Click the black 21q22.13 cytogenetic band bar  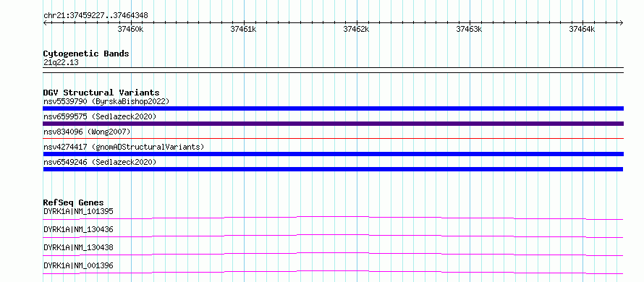click(334, 70)
